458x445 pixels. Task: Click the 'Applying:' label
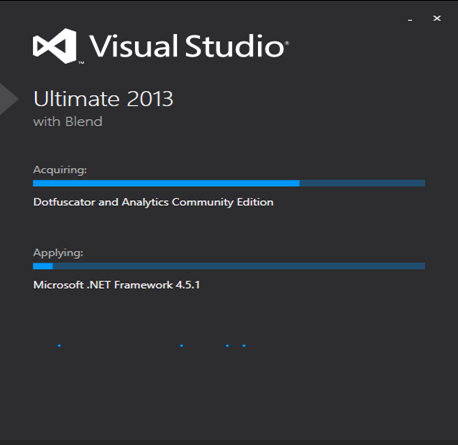(x=58, y=253)
